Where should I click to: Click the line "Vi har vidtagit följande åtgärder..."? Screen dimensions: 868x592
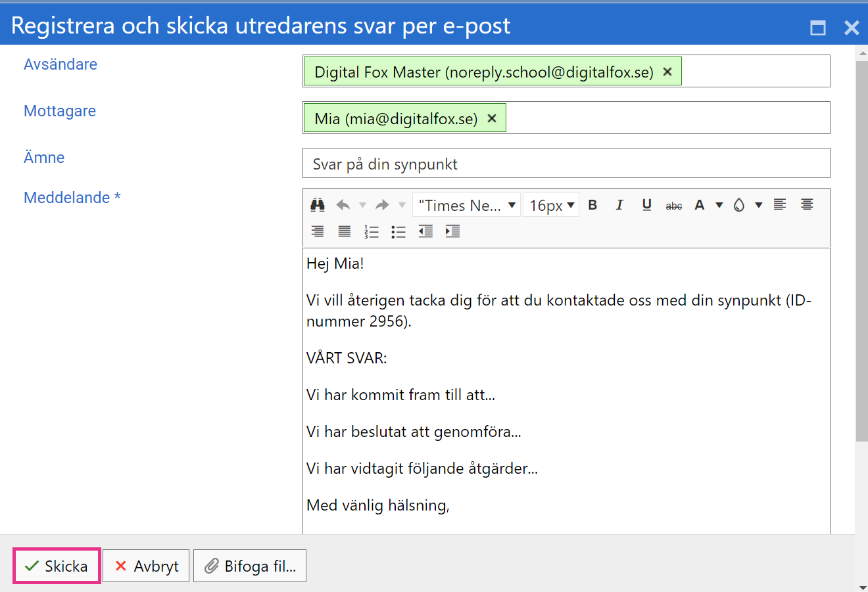point(422,468)
